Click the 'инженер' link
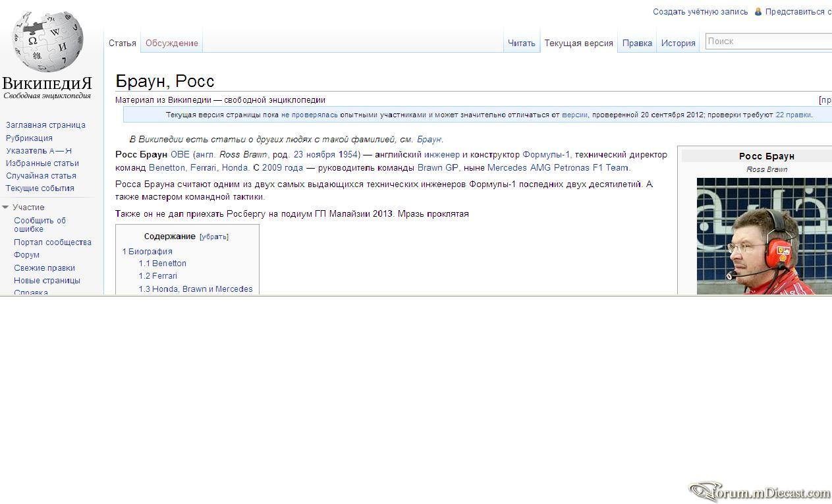The height and width of the screenshot is (504, 832). point(442,155)
